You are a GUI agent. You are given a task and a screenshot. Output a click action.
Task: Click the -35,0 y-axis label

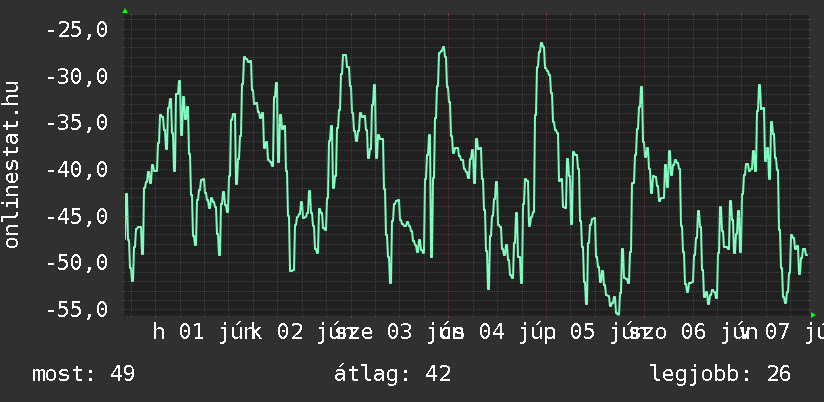pos(77,123)
